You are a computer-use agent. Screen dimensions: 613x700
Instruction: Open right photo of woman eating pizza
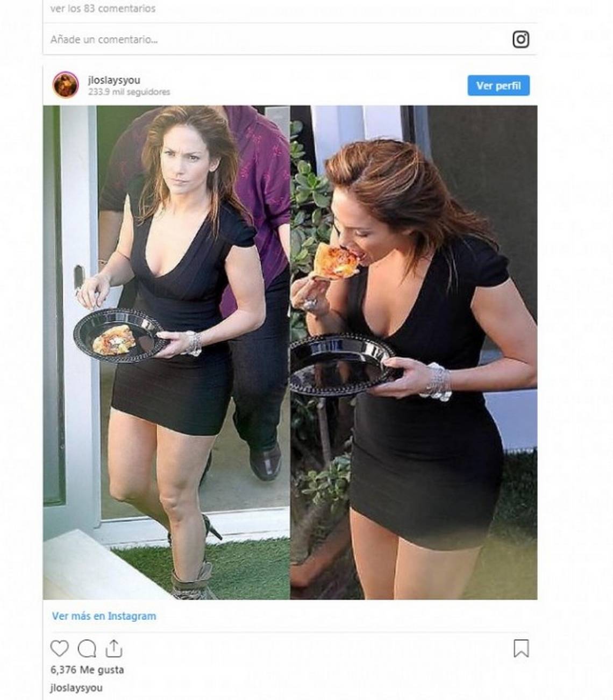414,352
